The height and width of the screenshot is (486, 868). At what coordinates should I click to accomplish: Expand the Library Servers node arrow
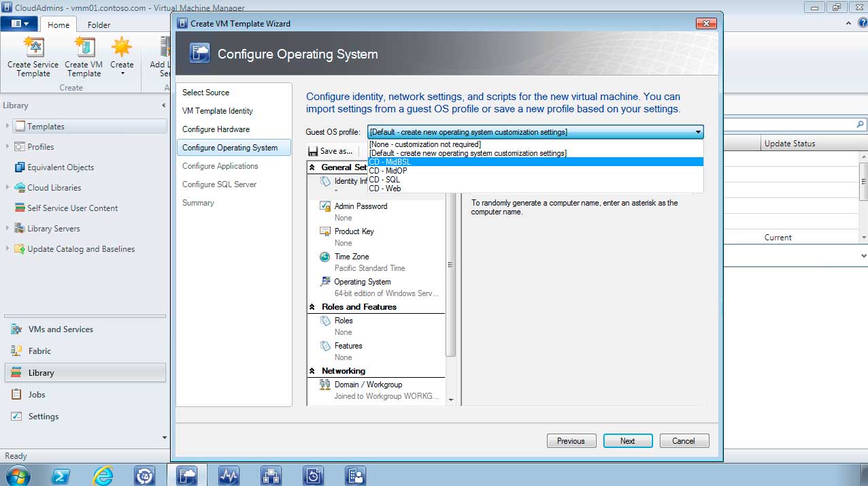tap(7, 228)
